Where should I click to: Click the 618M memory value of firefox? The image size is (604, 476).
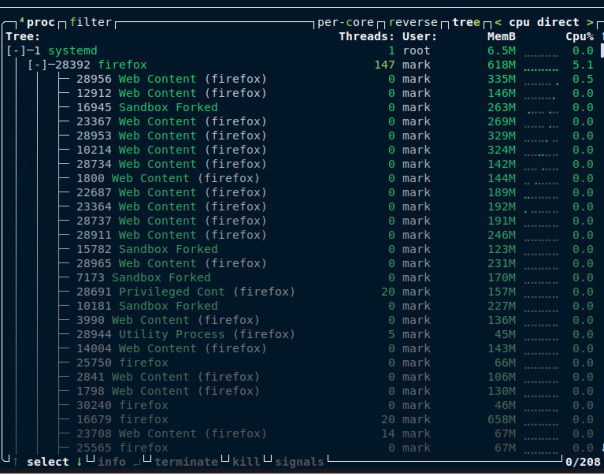tap(501, 65)
